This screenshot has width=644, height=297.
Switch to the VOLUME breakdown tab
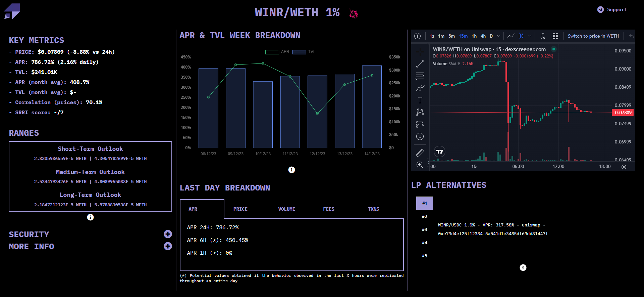click(287, 209)
